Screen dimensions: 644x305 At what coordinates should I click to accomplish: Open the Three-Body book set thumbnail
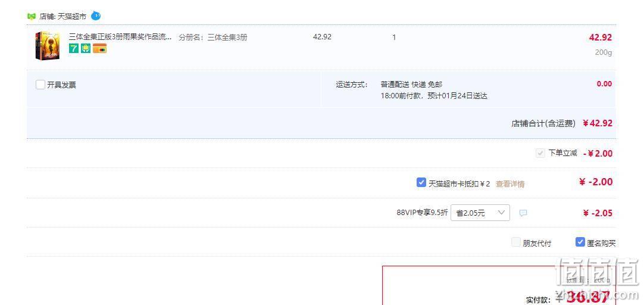tap(48, 46)
